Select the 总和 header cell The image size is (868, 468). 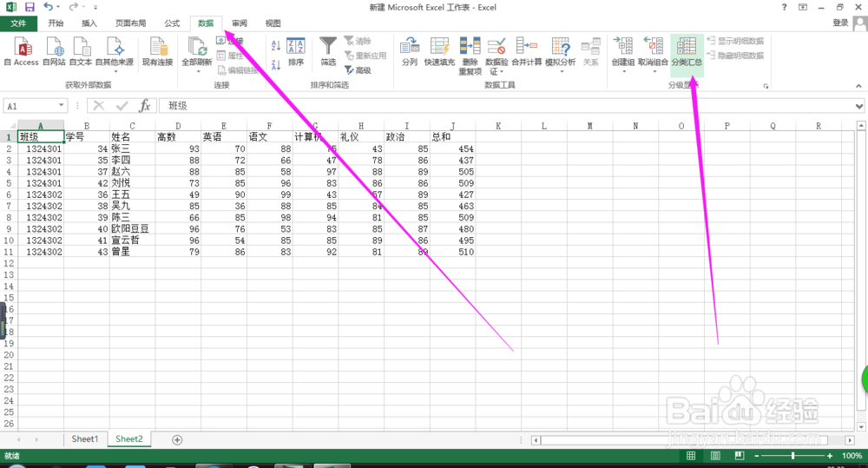click(452, 137)
